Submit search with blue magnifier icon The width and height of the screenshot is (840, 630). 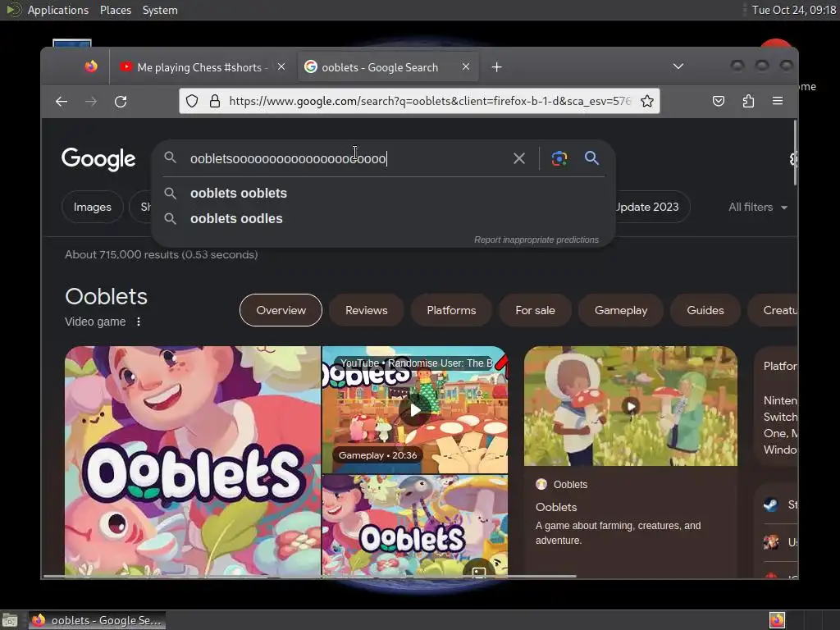[591, 157]
